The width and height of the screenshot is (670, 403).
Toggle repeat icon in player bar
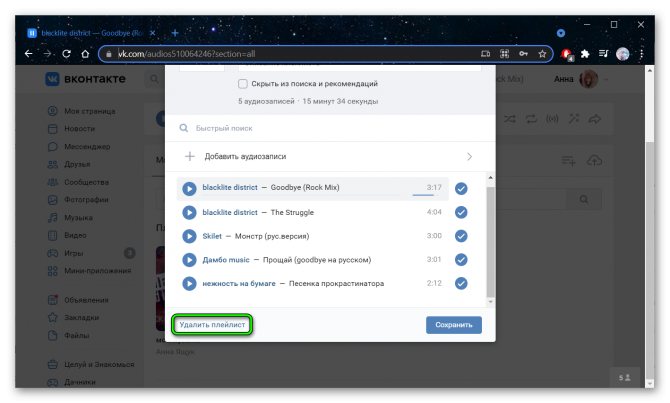(531, 119)
